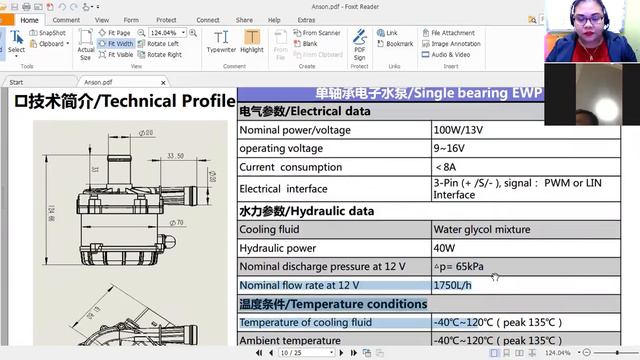Screen dimensions: 640x360
Task: Enable single page view mode
Action: 494,353
